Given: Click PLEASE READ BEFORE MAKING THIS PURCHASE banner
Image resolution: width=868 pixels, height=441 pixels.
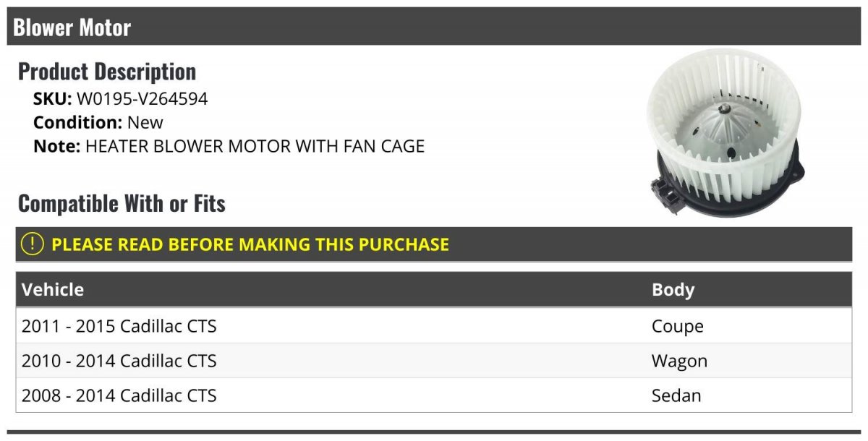Looking at the screenshot, I should 434,244.
